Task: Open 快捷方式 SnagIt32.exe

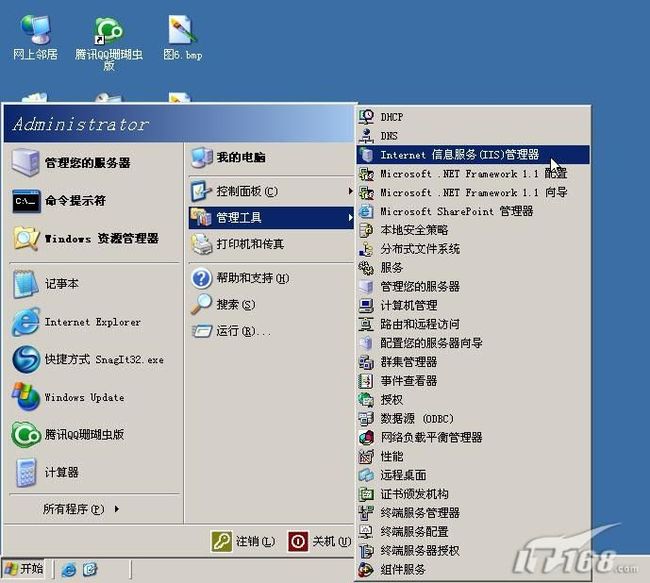Action: click(x=95, y=360)
